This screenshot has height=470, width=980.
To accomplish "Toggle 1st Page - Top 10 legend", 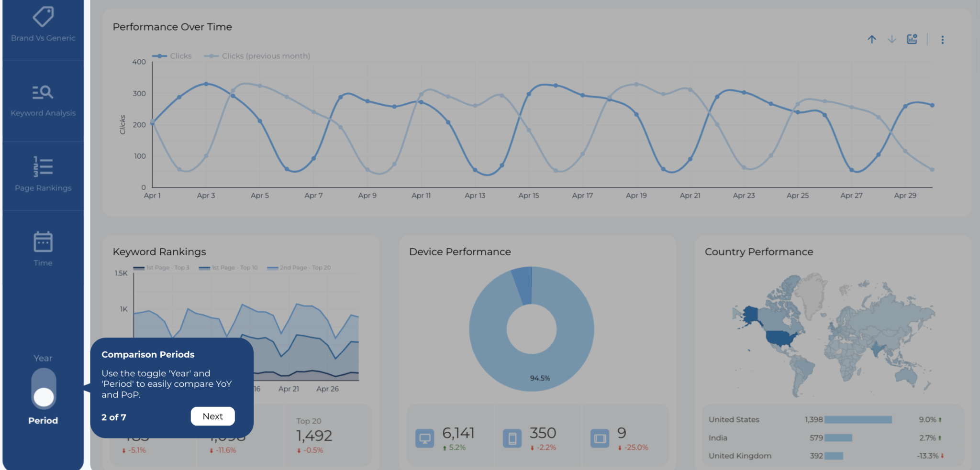I will (x=228, y=268).
